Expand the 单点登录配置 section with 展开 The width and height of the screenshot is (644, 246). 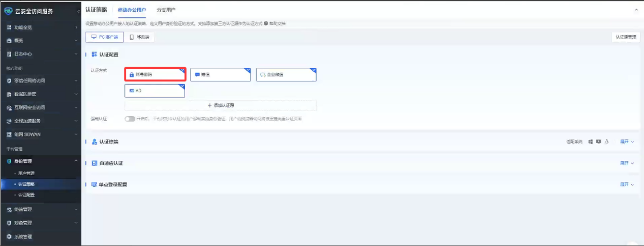pos(627,184)
